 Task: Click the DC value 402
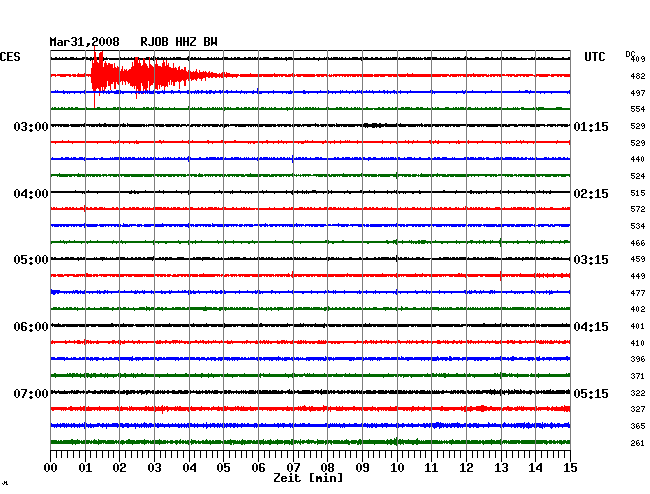(x=638, y=309)
